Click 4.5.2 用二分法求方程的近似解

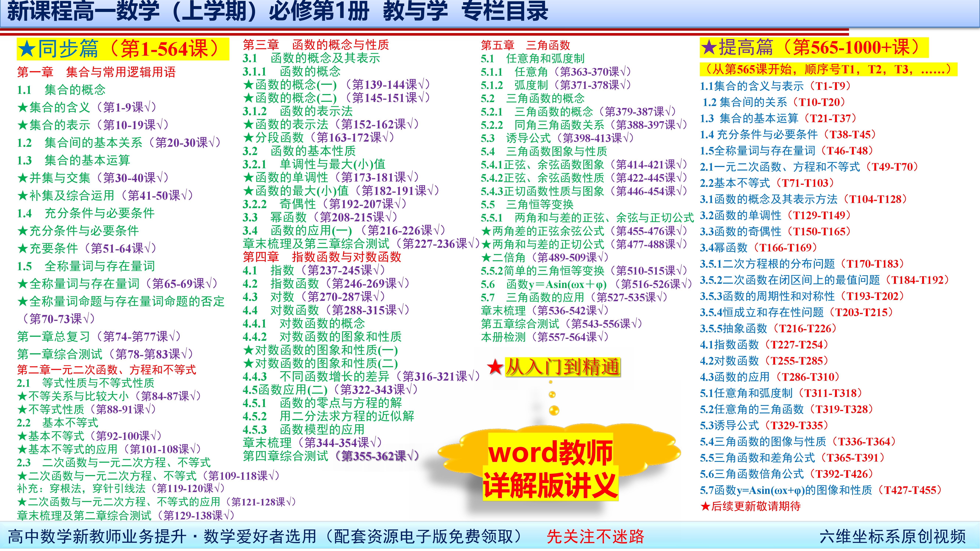(x=328, y=416)
